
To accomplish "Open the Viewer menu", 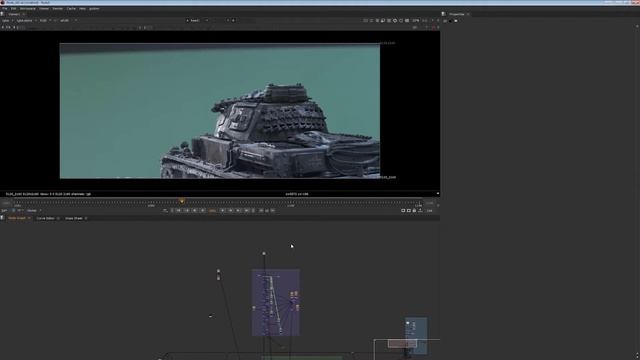I will (x=44, y=9).
